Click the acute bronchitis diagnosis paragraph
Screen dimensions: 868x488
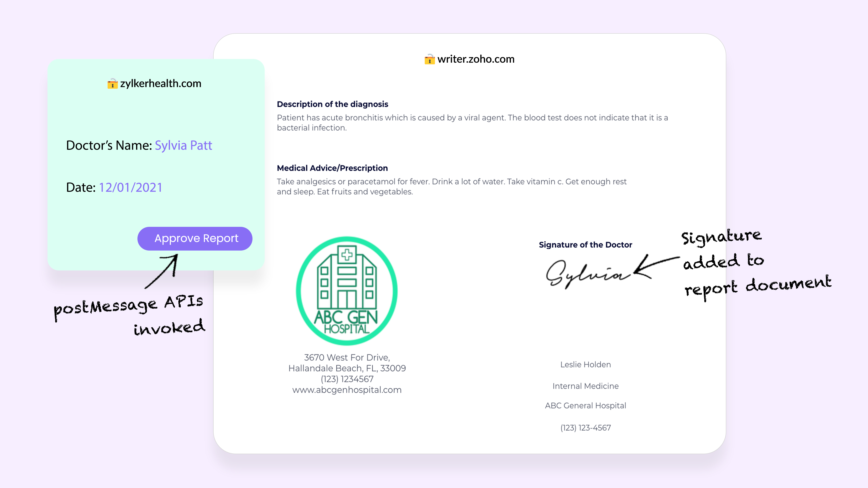click(x=472, y=123)
